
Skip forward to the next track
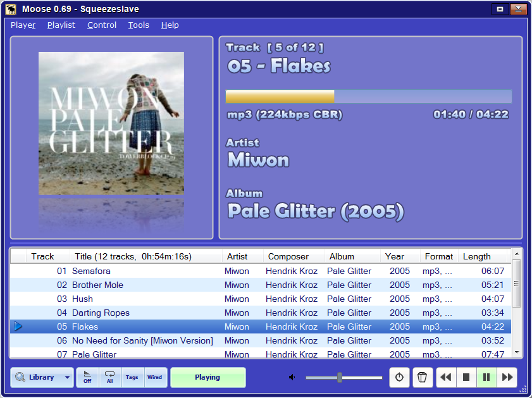click(x=507, y=377)
